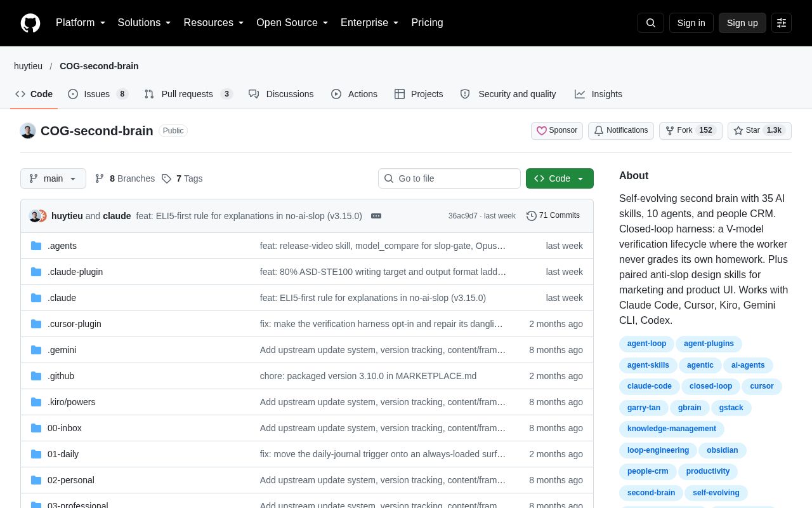Open the obsidian topic tag
The image size is (812, 508).
pyautogui.click(x=723, y=450)
